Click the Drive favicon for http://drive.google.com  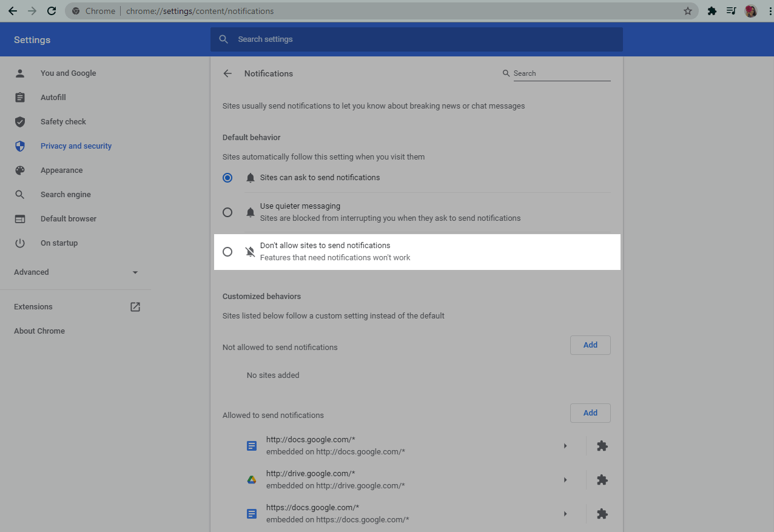tap(252, 480)
